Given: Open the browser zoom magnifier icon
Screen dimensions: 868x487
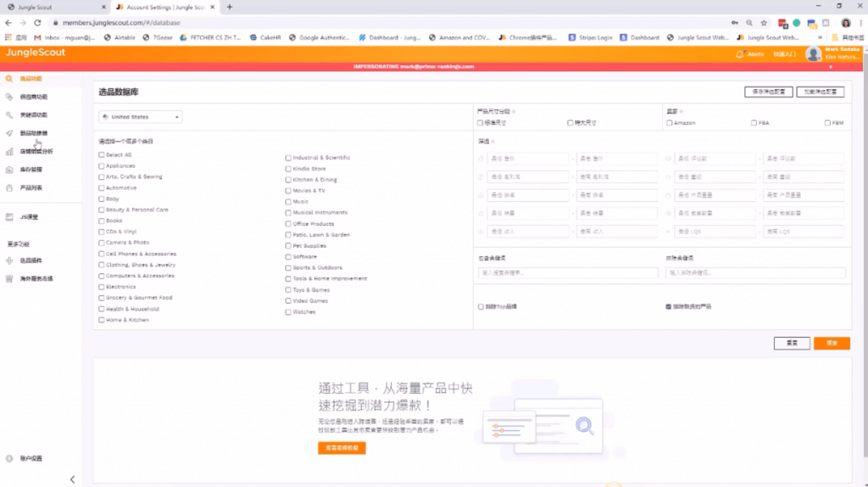Looking at the screenshot, I should pos(749,23).
